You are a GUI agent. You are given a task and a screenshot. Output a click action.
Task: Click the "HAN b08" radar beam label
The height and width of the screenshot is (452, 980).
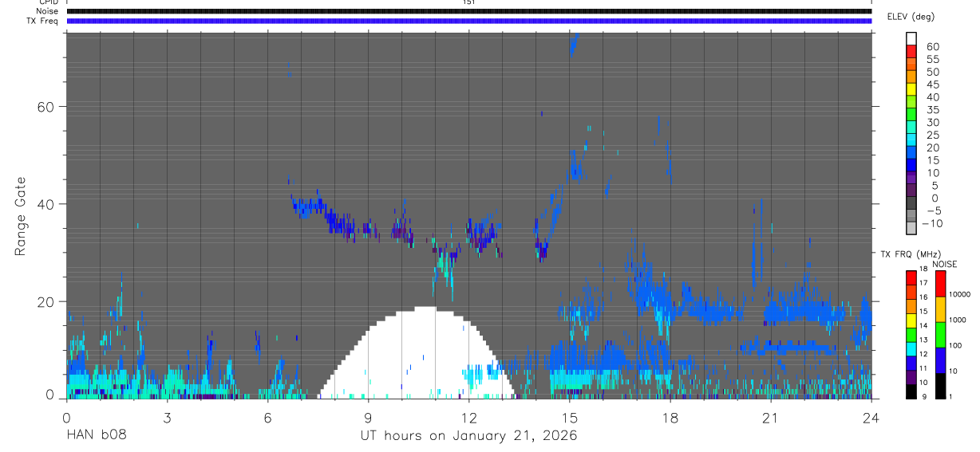pos(96,435)
